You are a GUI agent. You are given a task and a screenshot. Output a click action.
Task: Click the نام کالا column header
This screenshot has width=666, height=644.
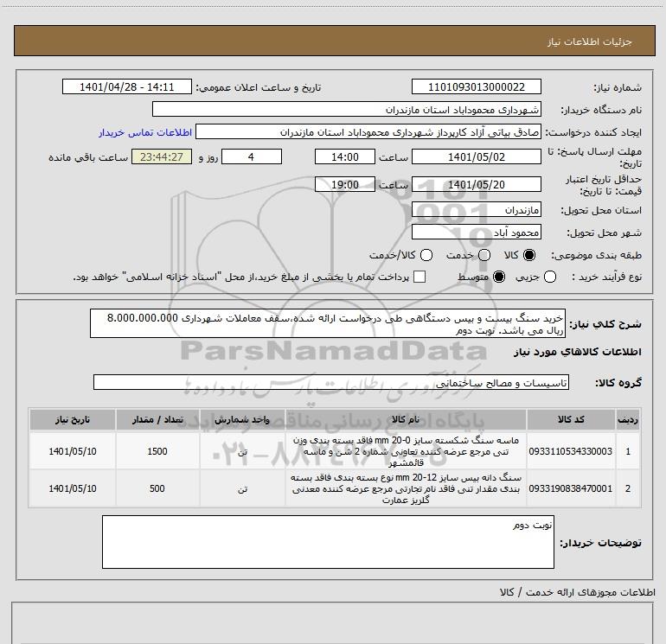click(x=406, y=420)
